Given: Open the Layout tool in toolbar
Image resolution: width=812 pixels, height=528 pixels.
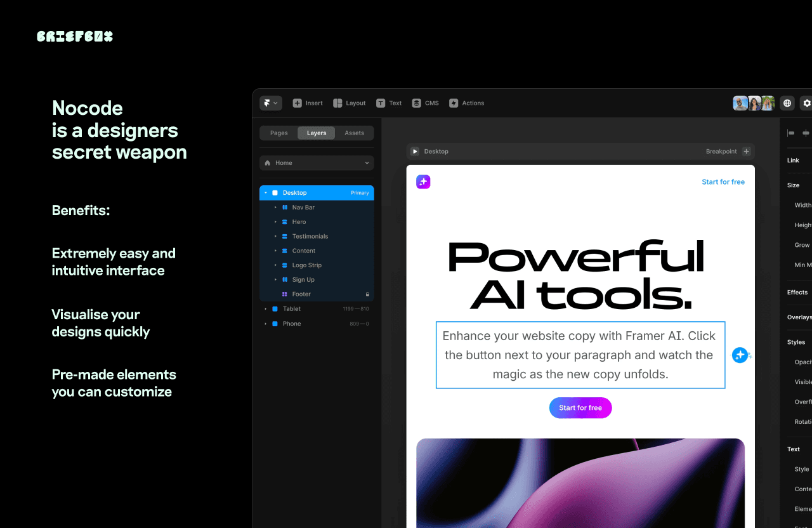Looking at the screenshot, I should (x=350, y=103).
